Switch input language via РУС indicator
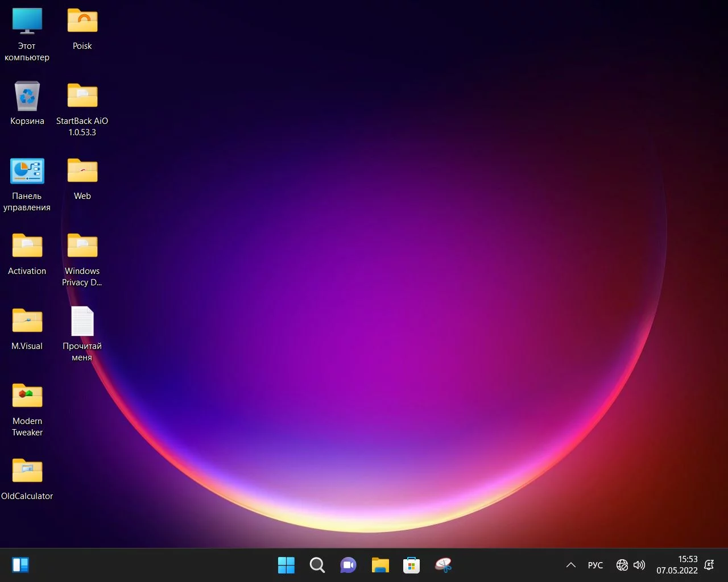This screenshot has width=728, height=582. (595, 565)
